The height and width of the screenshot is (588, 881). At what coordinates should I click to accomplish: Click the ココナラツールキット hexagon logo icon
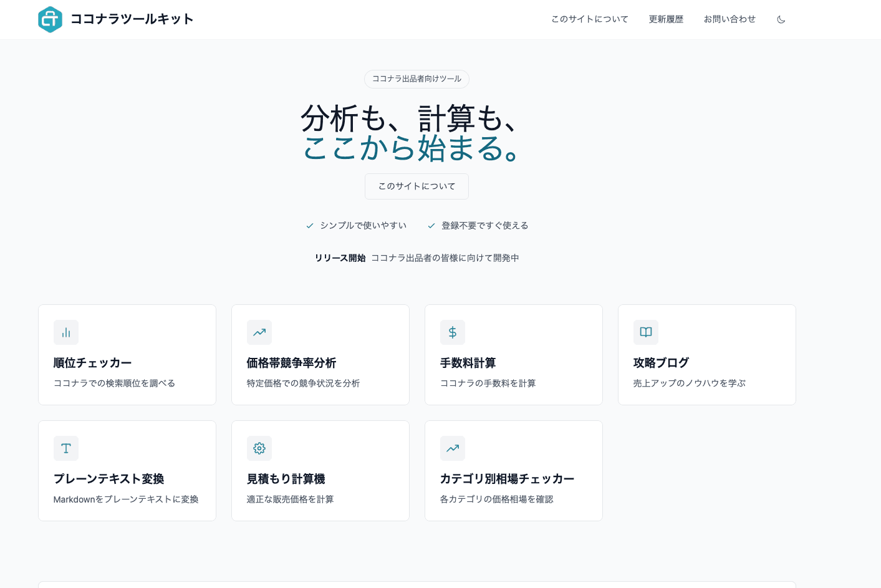[50, 19]
